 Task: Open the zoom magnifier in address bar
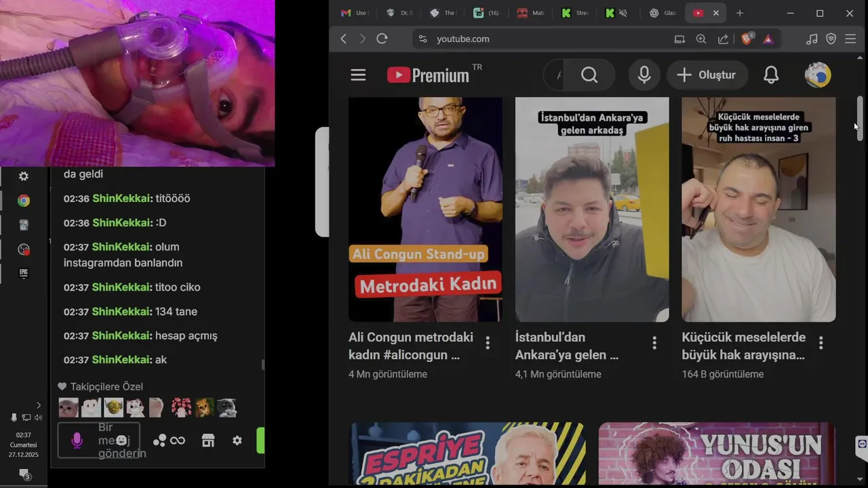[x=701, y=39]
